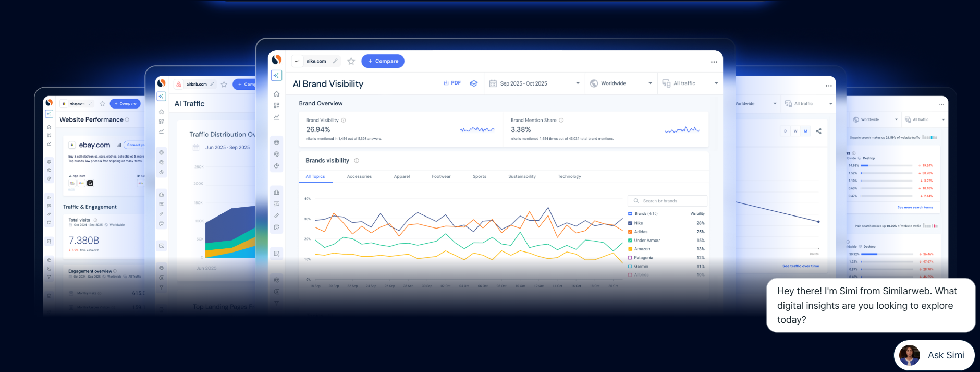Check the Allbirds brand checkbox

(630, 274)
